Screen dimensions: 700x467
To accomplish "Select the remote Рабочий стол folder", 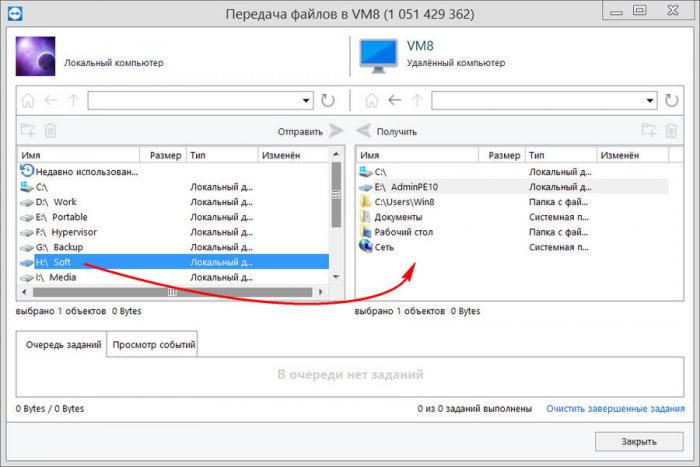I will [513, 232].
